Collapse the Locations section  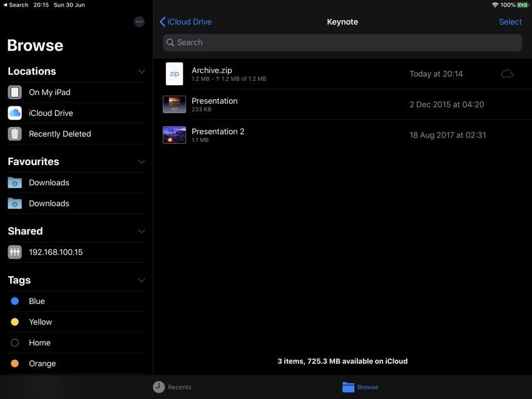click(141, 71)
